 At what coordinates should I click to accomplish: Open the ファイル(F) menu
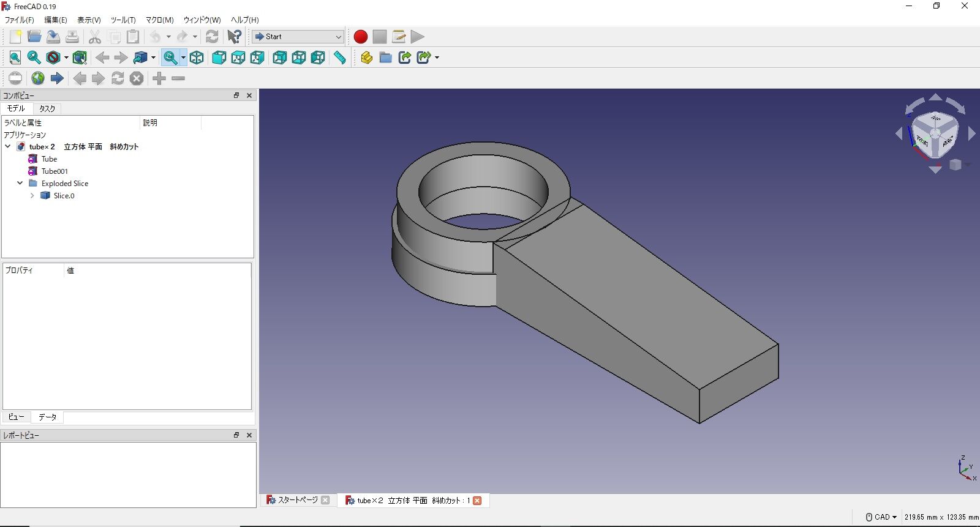20,20
